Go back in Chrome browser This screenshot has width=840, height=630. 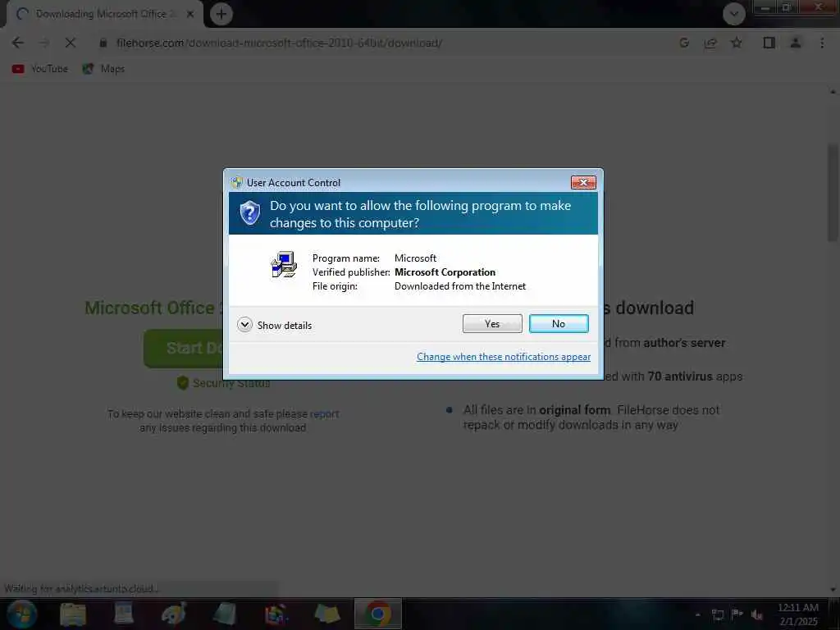coord(18,43)
